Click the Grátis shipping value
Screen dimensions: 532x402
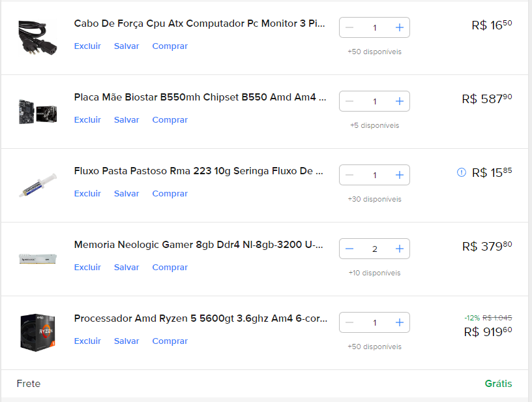tap(498, 383)
